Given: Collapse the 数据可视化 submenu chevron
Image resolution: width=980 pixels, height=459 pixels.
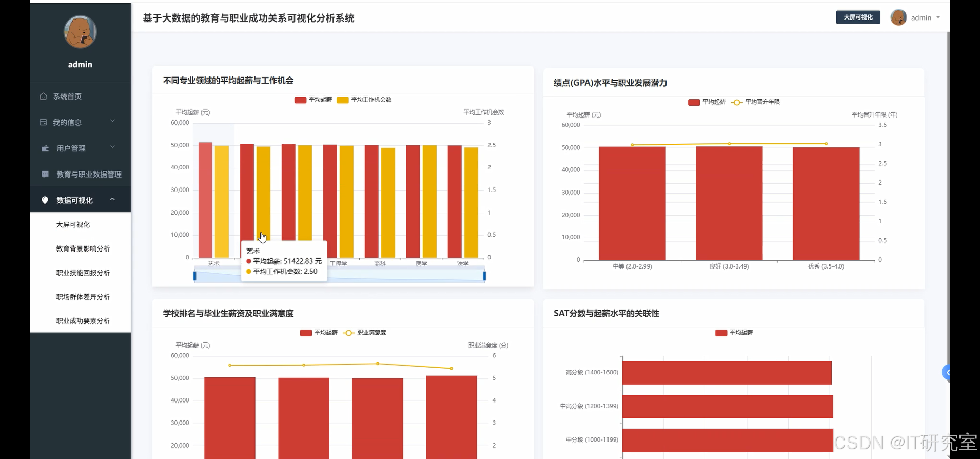Looking at the screenshot, I should tap(112, 199).
